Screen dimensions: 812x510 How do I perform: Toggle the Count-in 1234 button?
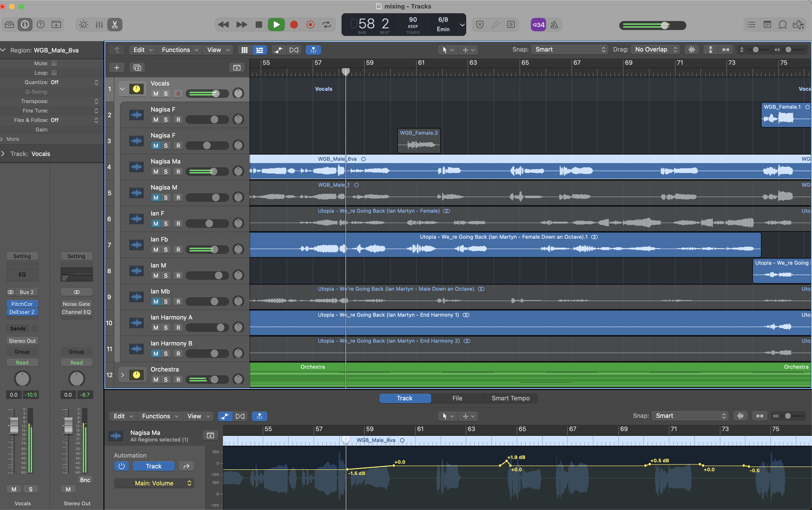pyautogui.click(x=538, y=25)
